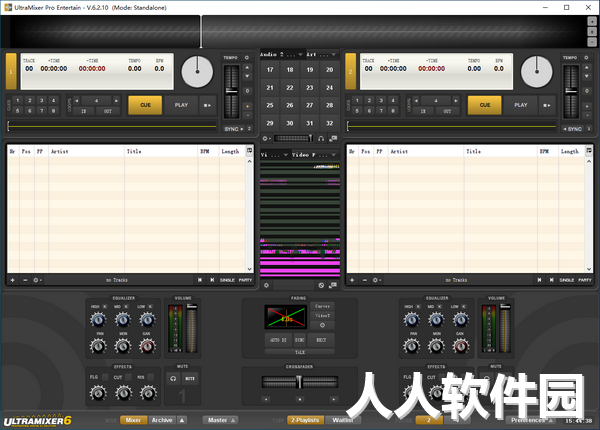Expand arrow next to Archive button

click(x=182, y=420)
